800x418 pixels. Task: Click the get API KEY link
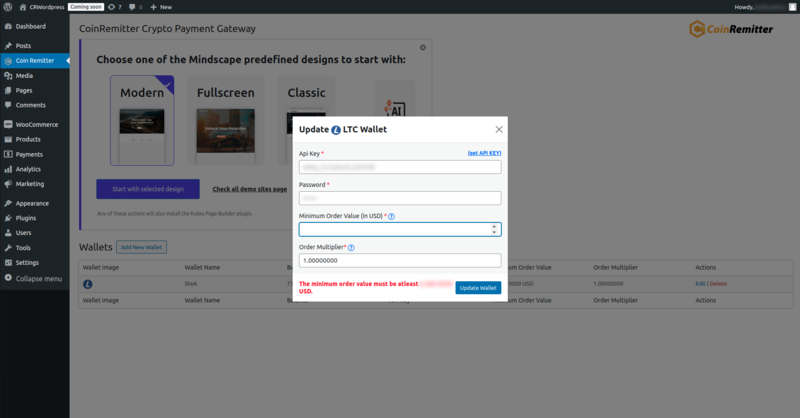point(484,153)
